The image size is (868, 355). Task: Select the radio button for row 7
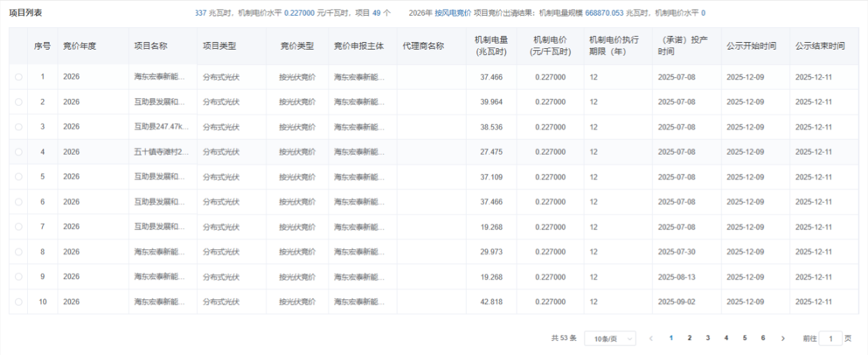click(18, 227)
